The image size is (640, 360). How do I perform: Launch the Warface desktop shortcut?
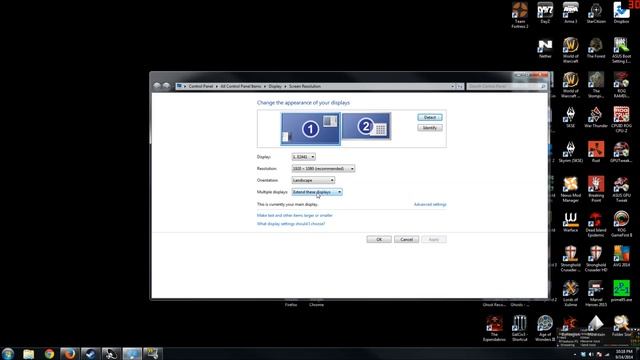tap(570, 222)
